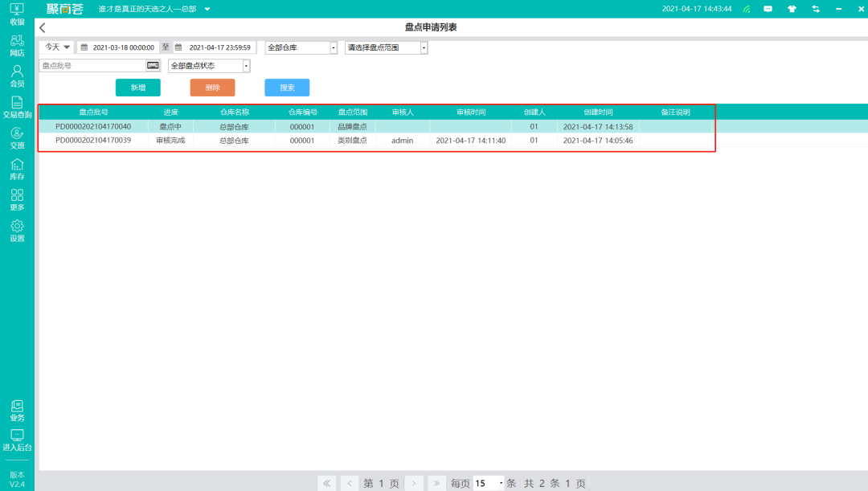Viewport: 868px width, 491px height.
Task: Click the 盘点批号 input field
Action: tap(92, 66)
